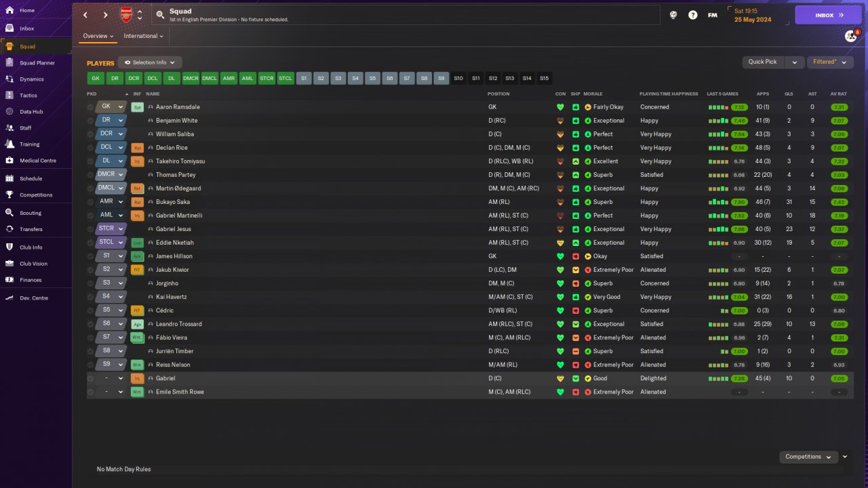The height and width of the screenshot is (488, 868).
Task: Open the notifications icon with red badge
Action: click(851, 36)
